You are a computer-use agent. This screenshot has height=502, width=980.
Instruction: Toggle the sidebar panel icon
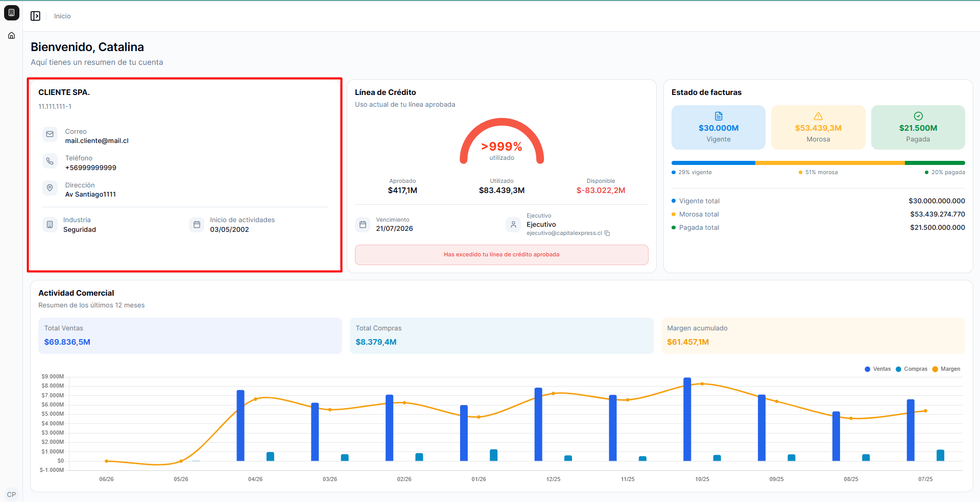35,16
